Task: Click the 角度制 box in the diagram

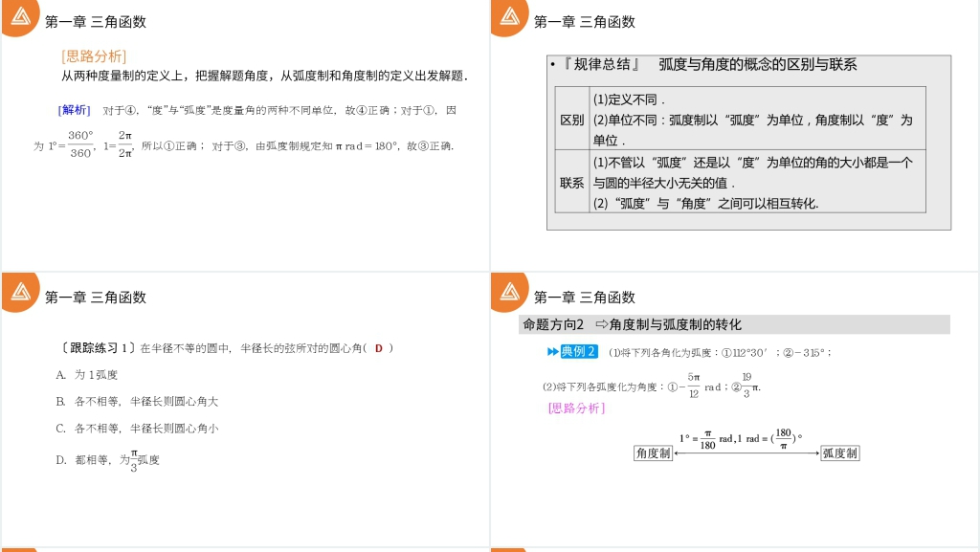Action: coord(653,453)
